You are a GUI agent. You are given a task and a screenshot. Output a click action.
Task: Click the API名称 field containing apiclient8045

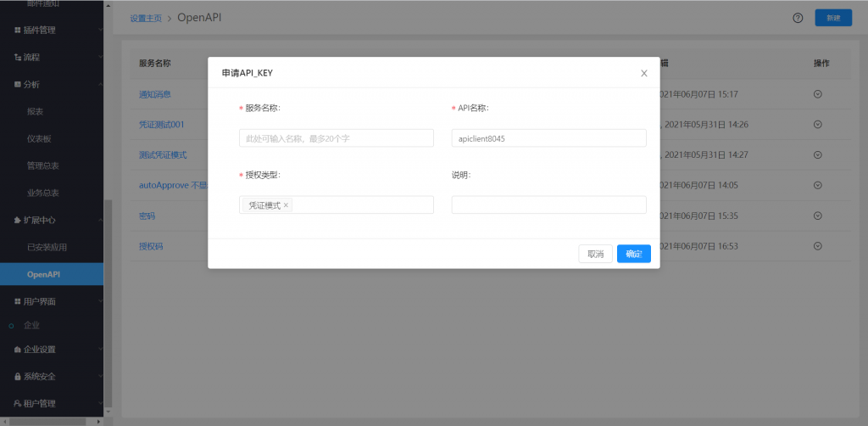click(x=548, y=138)
